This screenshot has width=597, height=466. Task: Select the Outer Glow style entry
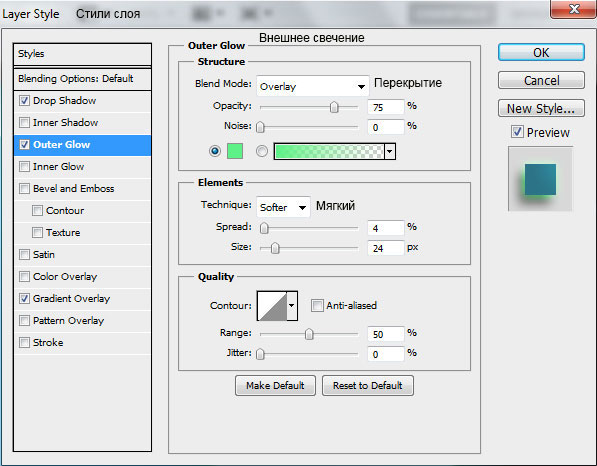point(82,145)
